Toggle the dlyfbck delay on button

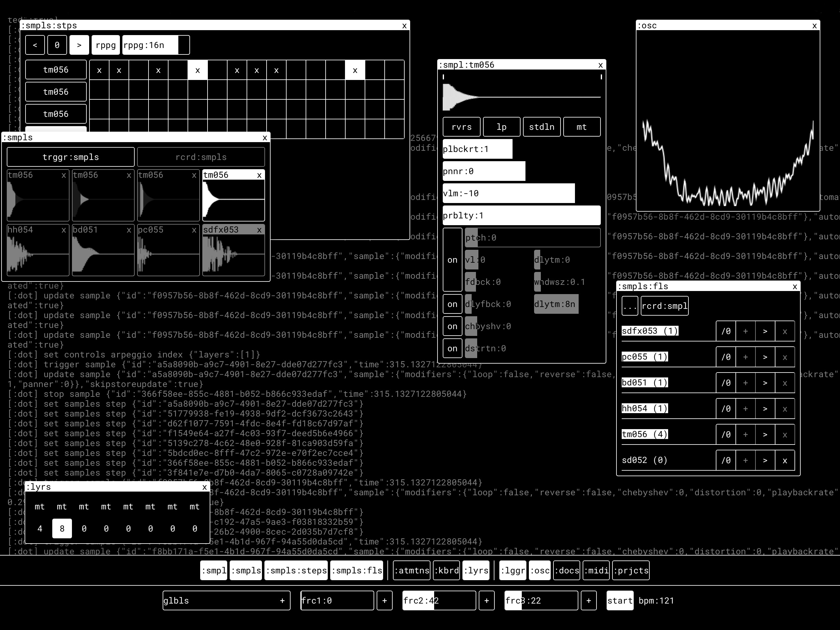452,304
